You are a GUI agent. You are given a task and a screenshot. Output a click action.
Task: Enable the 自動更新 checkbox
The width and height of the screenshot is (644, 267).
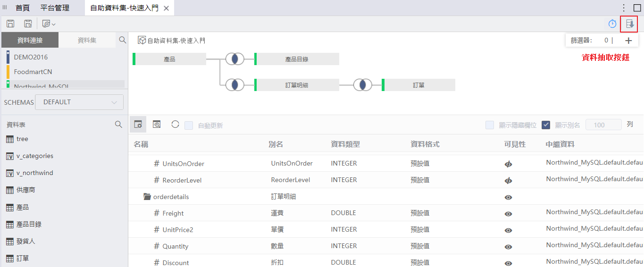189,125
